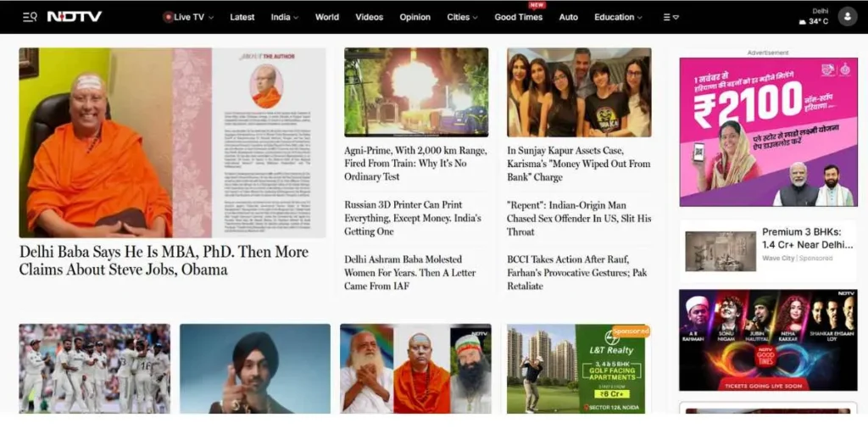Image resolution: width=868 pixels, height=434 pixels.
Task: Open the Agni-Prime 2,000 km range article
Action: 415,164
